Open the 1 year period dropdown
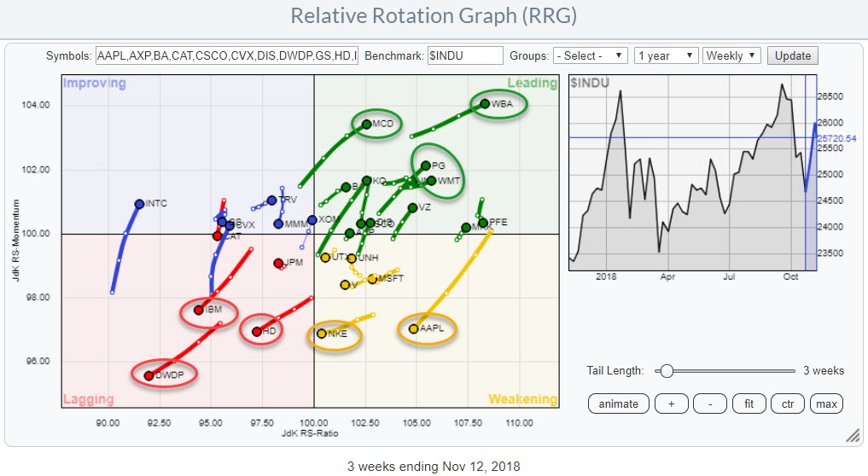This screenshot has height=476, width=868. point(666,56)
